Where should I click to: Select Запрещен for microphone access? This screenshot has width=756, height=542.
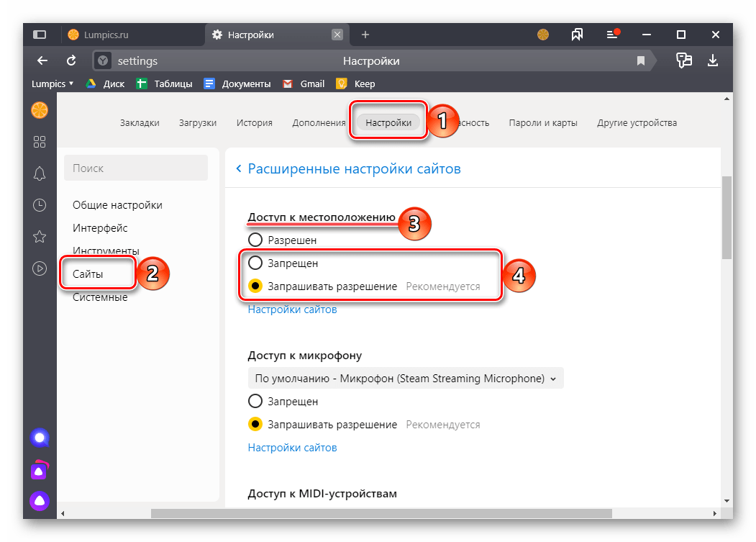coord(255,401)
